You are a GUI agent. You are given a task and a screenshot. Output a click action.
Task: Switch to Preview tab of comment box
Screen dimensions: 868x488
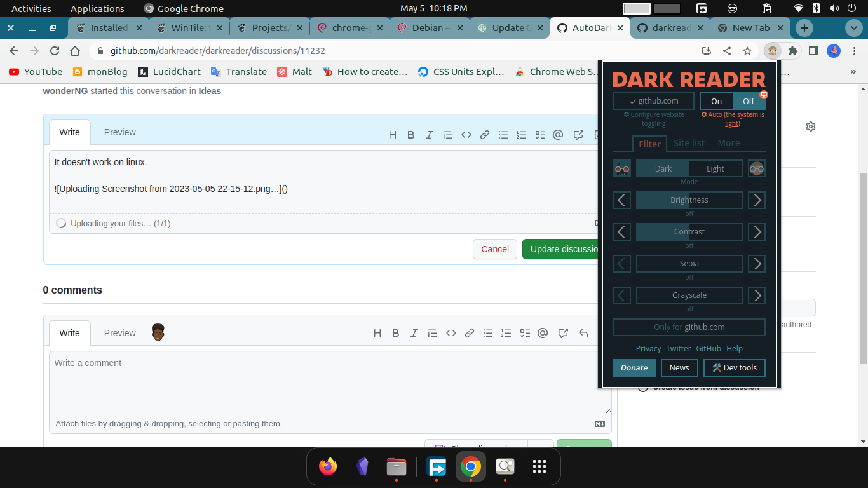(119, 333)
